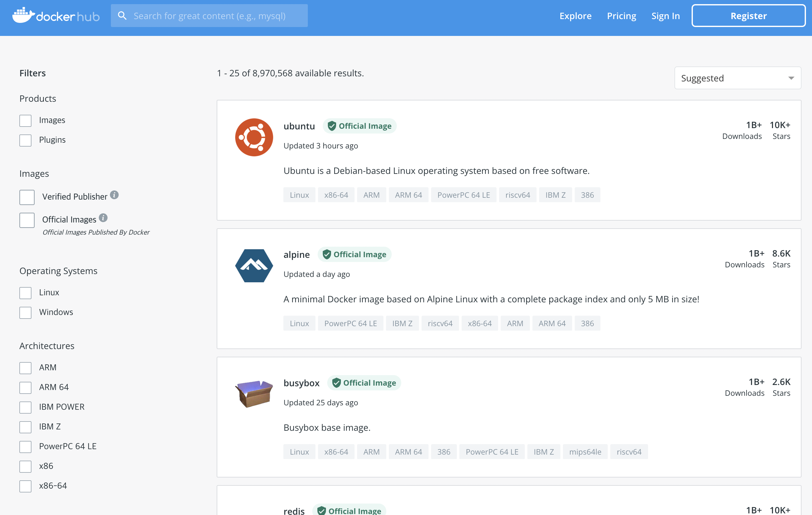Focus the Docker Hub search field
812x515 pixels.
(x=216, y=16)
